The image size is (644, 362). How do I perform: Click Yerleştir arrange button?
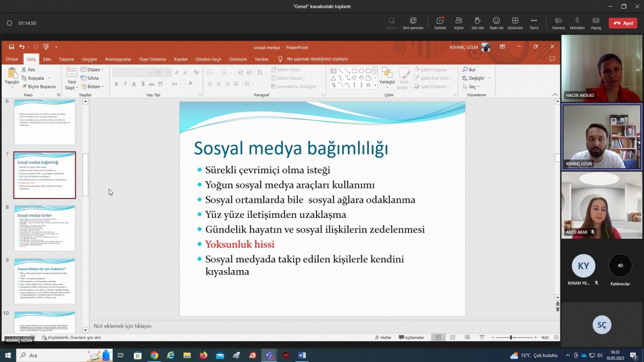point(387,78)
